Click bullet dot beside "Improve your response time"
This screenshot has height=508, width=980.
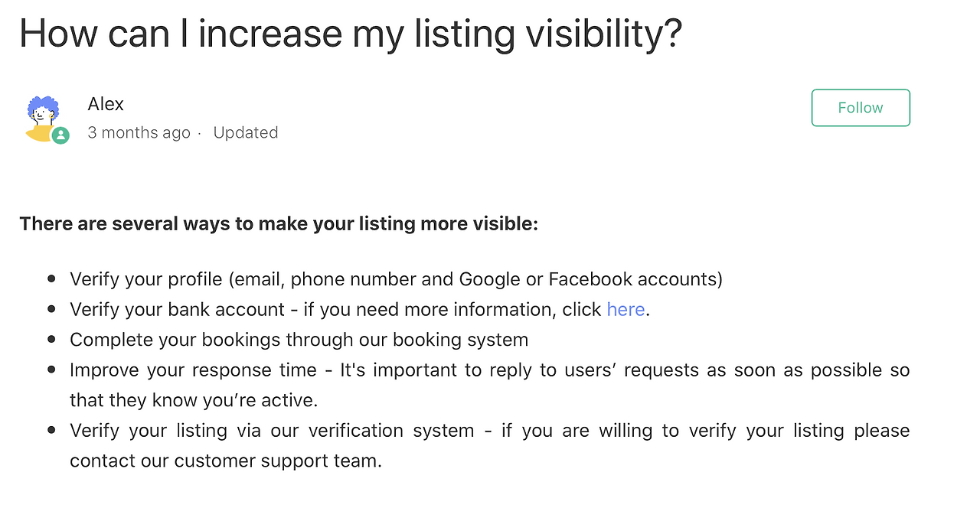pyautogui.click(x=51, y=370)
